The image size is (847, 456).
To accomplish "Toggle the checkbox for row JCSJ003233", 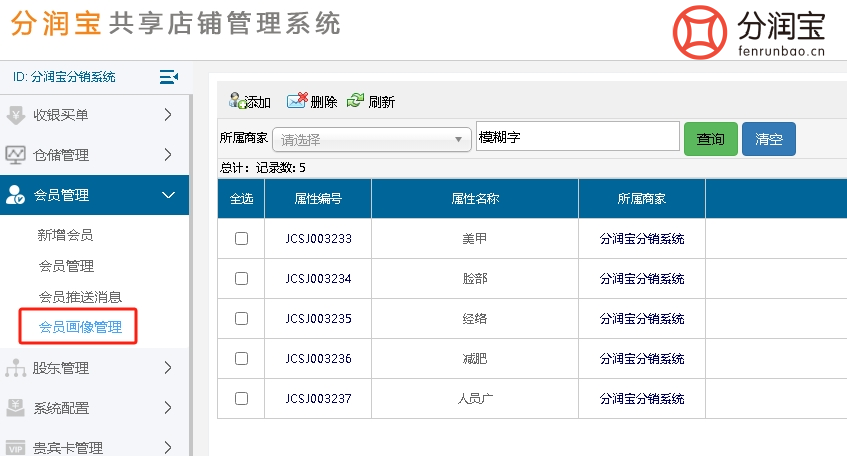I will point(241,239).
